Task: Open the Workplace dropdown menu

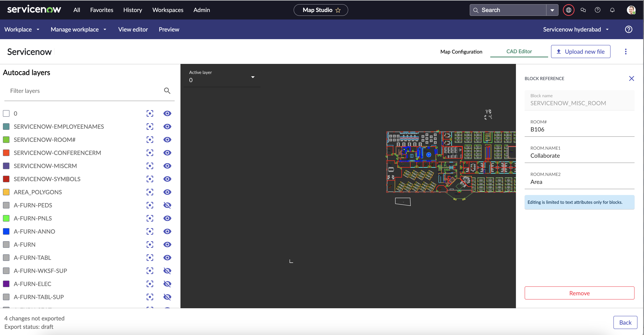Action: (x=22, y=29)
